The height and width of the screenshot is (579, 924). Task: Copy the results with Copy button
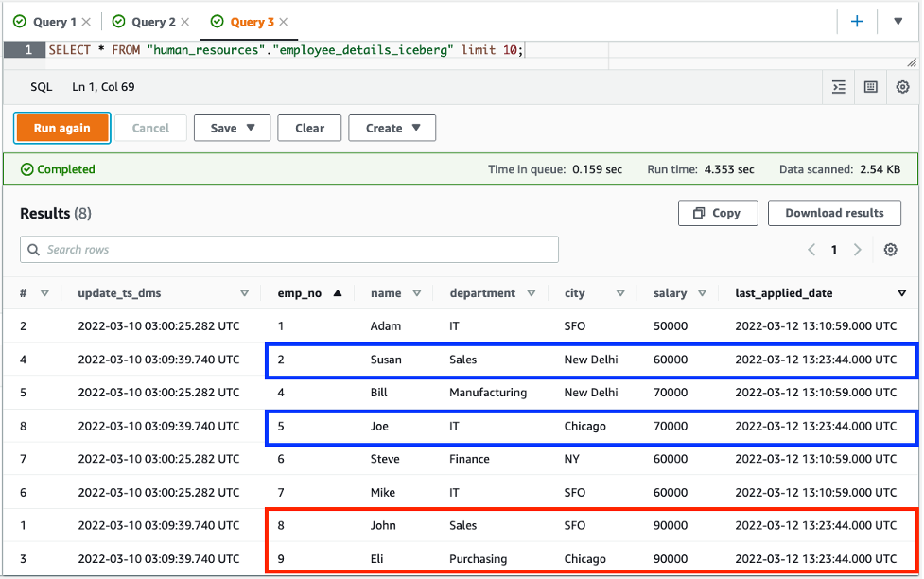coord(718,213)
